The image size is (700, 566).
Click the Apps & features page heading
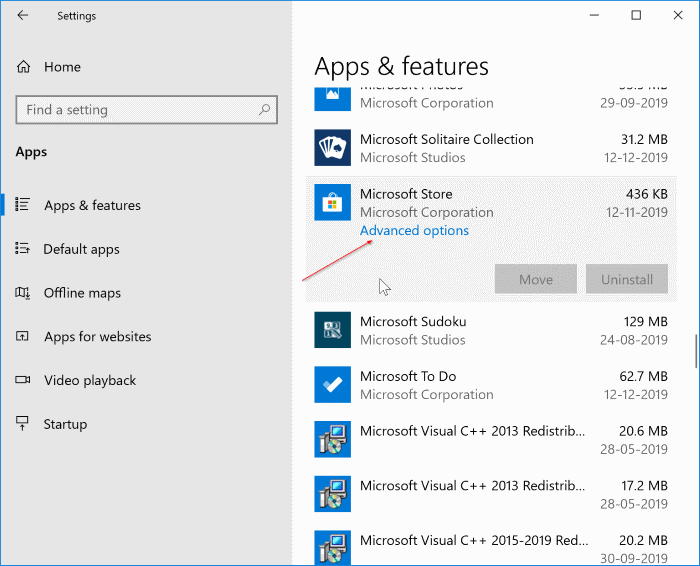coord(401,67)
